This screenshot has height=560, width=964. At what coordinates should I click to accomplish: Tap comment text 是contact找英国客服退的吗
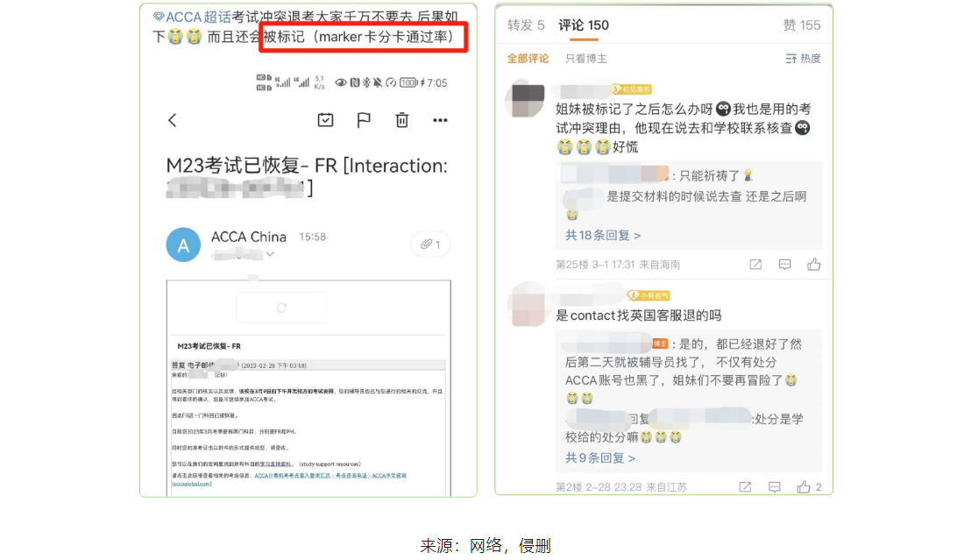coord(639,315)
